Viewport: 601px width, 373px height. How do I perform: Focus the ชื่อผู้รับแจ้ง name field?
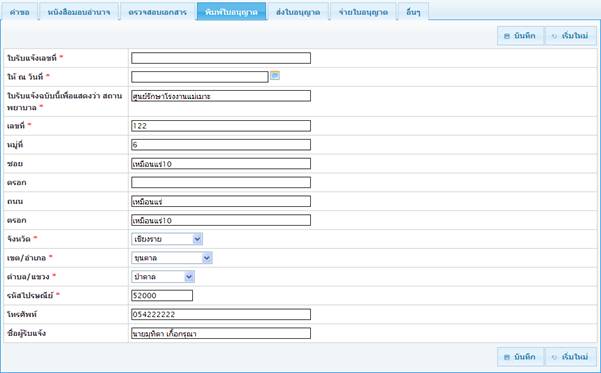click(x=221, y=333)
